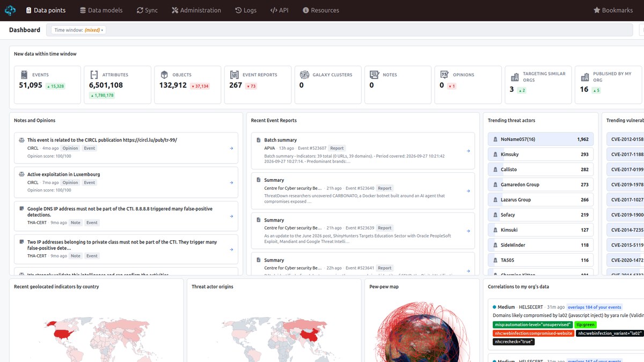Open the Sync menu
Screen dimensions: 644x362
[x=147, y=10]
